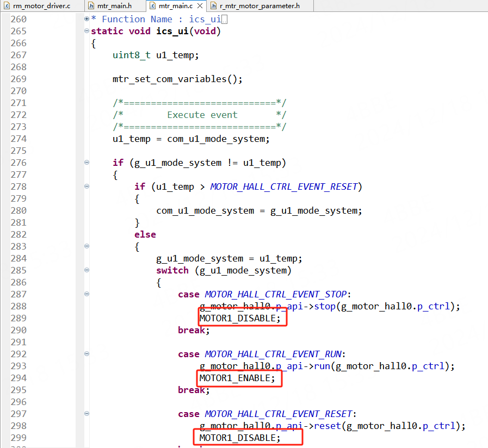Collapse the MOTOR_HALL_CTRL_EVENT_RESET case
488x448 pixels.
[x=87, y=414]
